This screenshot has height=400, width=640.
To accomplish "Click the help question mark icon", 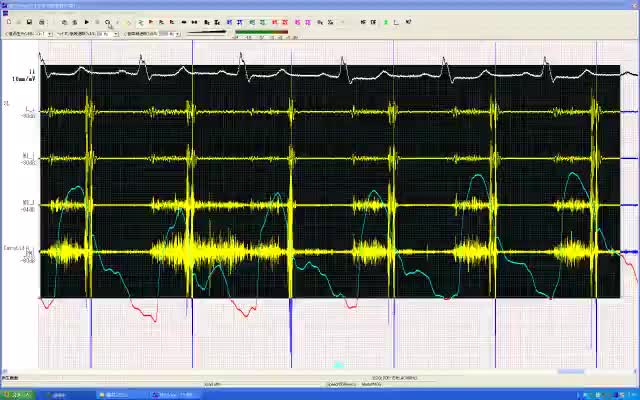I will (408, 22).
